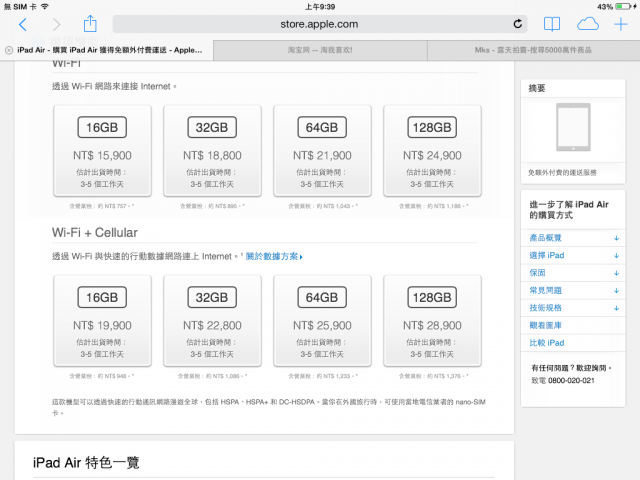
Task: Switch to the Mks 露天拍賣 tab
Action: point(533,50)
